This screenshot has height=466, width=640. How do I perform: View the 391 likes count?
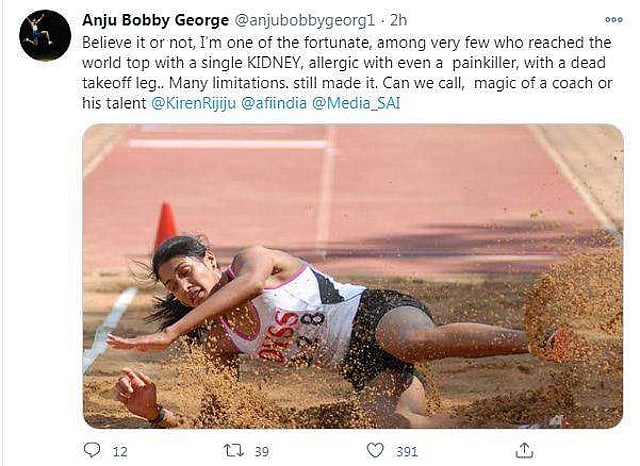coord(407,452)
